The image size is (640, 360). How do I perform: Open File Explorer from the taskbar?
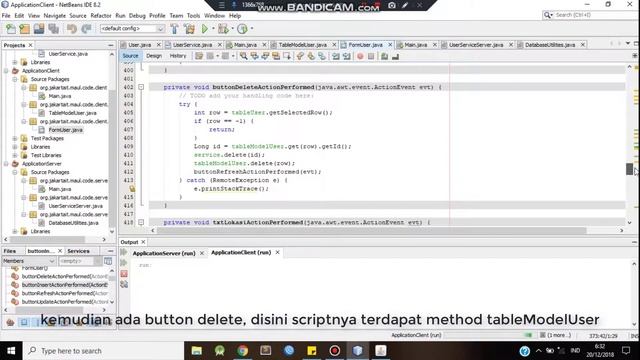tap(197, 351)
